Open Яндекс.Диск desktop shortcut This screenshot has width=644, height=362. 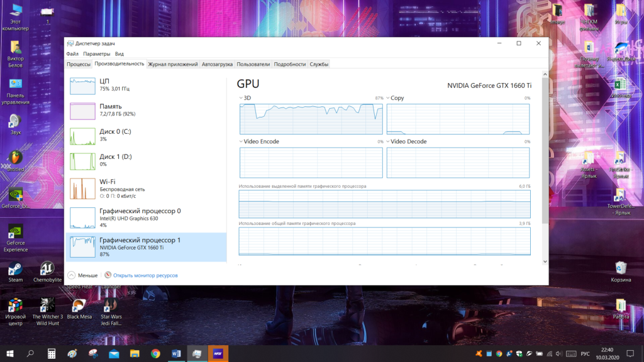pos(621,52)
